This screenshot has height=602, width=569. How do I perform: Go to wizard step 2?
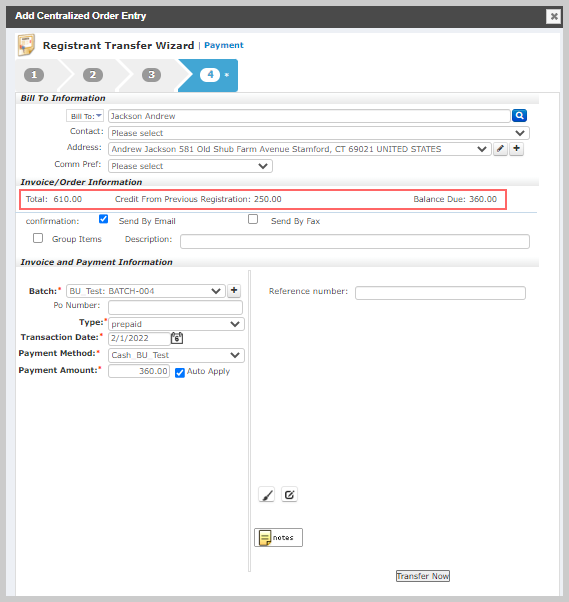pyautogui.click(x=93, y=75)
